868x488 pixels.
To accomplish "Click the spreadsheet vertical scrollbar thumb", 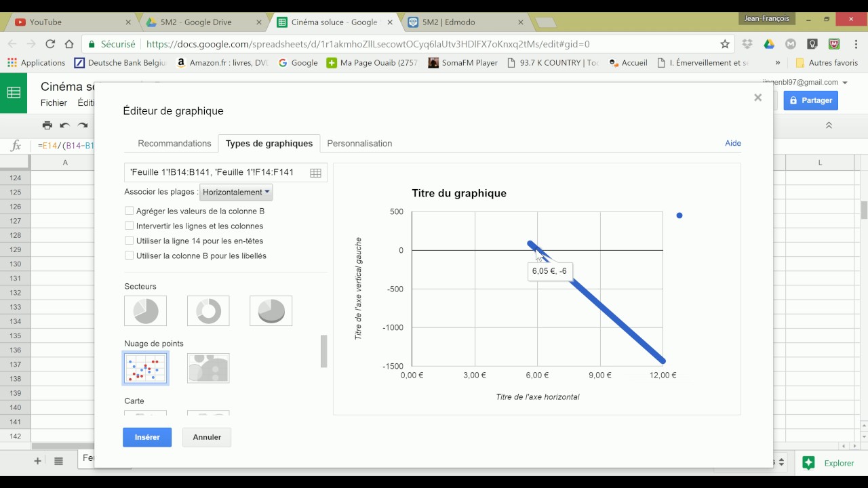I will coord(864,210).
